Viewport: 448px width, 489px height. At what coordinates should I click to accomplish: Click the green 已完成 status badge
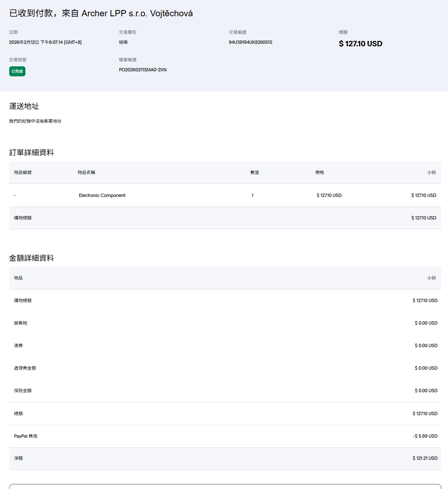pos(17,71)
